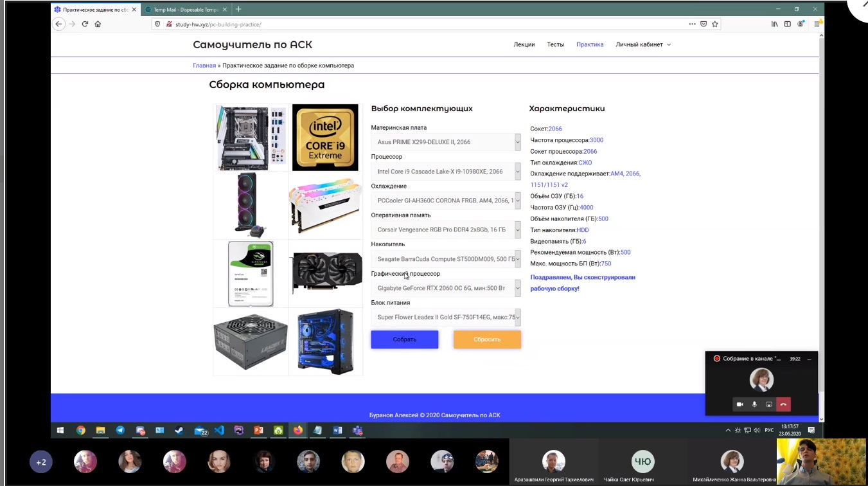
Task: Open a new browser tab with plus
Action: [x=238, y=10]
